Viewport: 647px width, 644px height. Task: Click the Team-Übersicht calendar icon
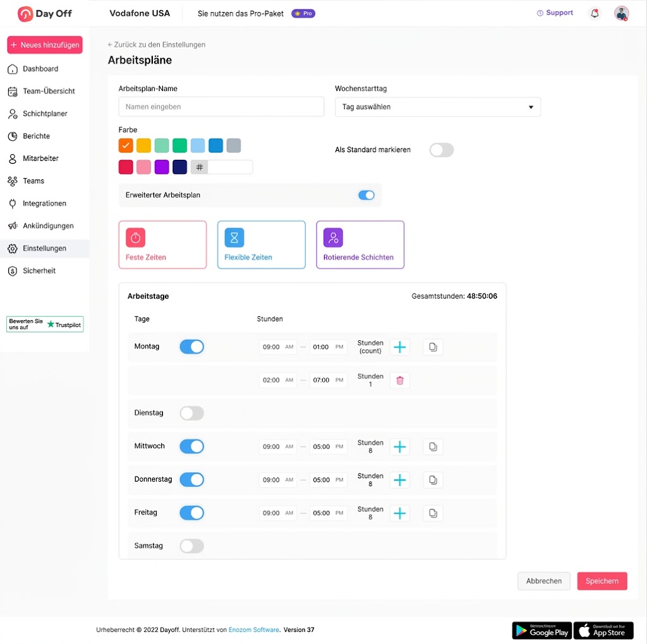click(13, 92)
